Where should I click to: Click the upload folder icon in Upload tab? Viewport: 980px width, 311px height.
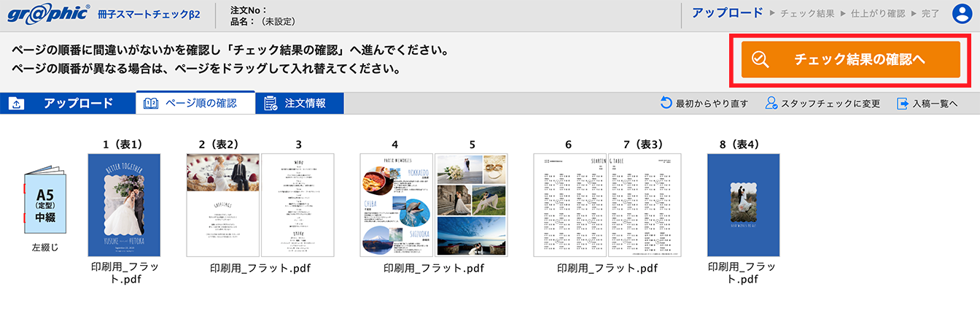(x=17, y=104)
